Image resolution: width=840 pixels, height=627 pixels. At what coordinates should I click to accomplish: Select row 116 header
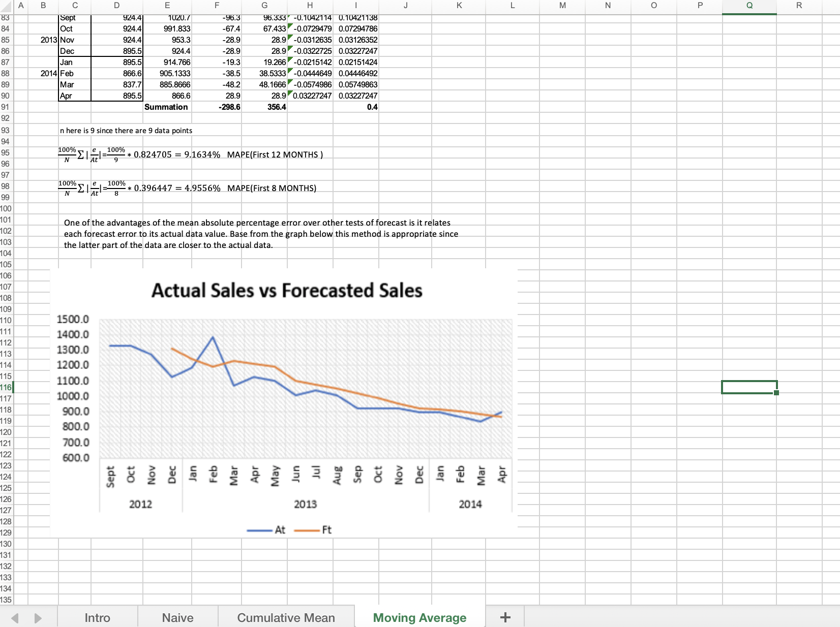pyautogui.click(x=6, y=387)
